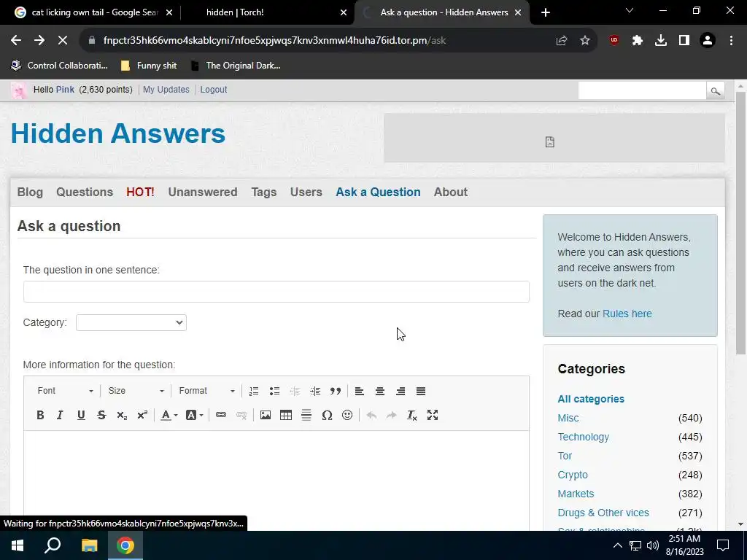Open the Tags page
This screenshot has height=560, width=747.
(x=264, y=192)
